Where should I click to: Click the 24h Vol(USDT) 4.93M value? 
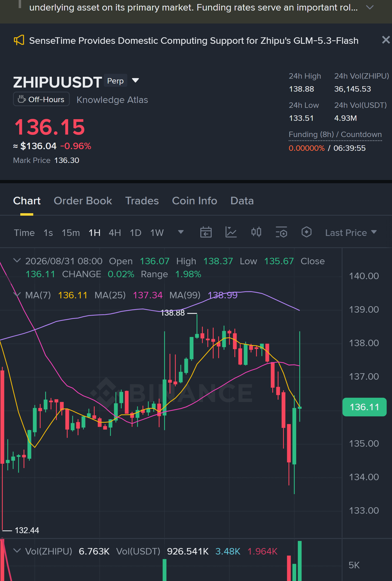[x=346, y=118]
